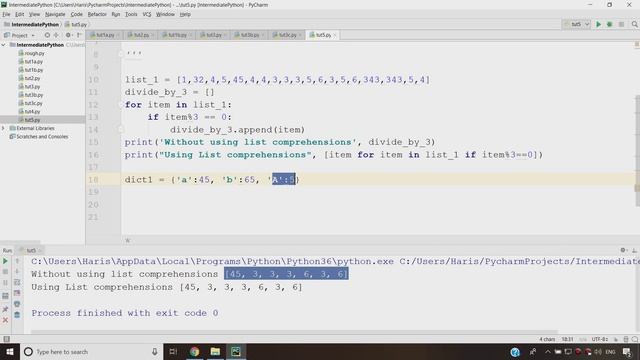
Task: Click the Run panel up-arrow icon
Action: pyautogui.click(x=17, y=261)
